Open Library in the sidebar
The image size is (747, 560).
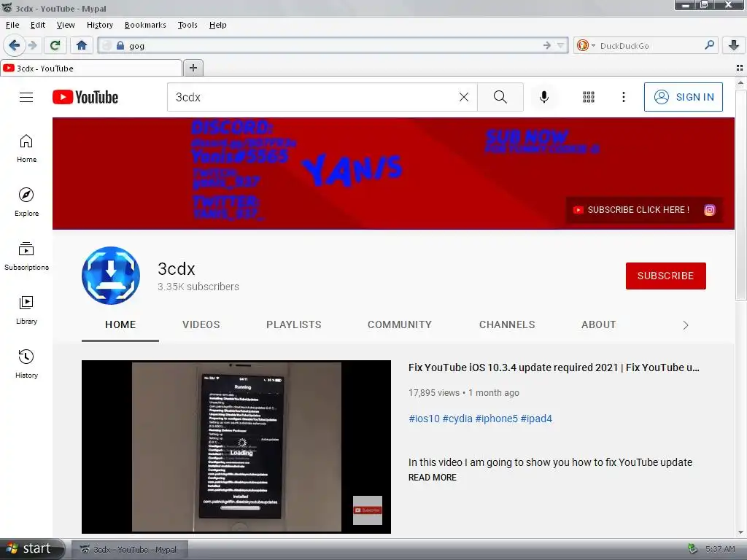click(26, 310)
